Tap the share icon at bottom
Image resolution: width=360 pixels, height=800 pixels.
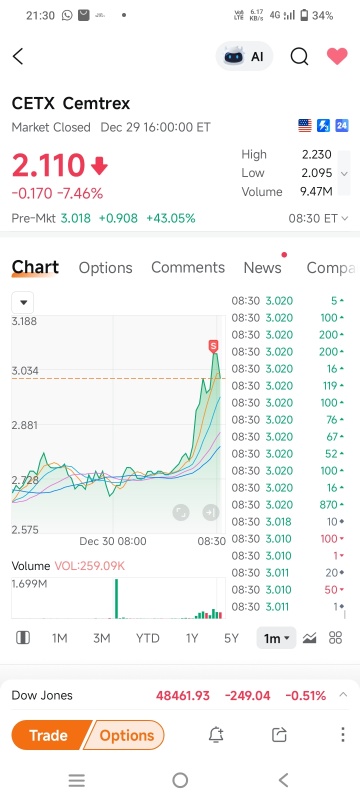point(279,735)
